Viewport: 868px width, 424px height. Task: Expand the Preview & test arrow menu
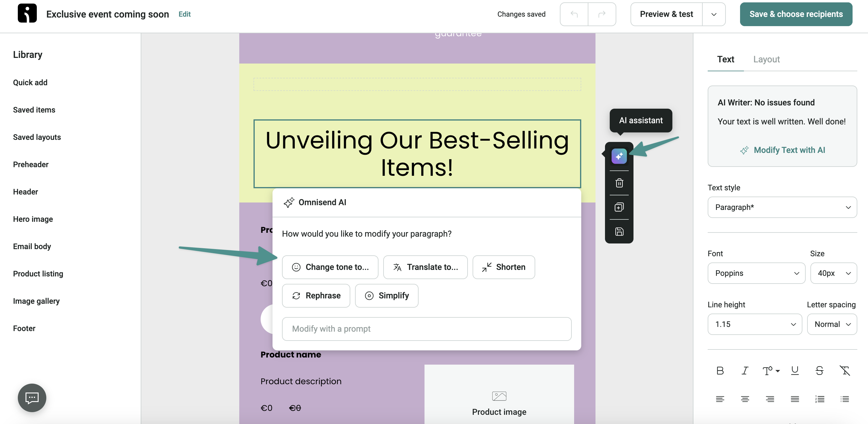point(714,14)
